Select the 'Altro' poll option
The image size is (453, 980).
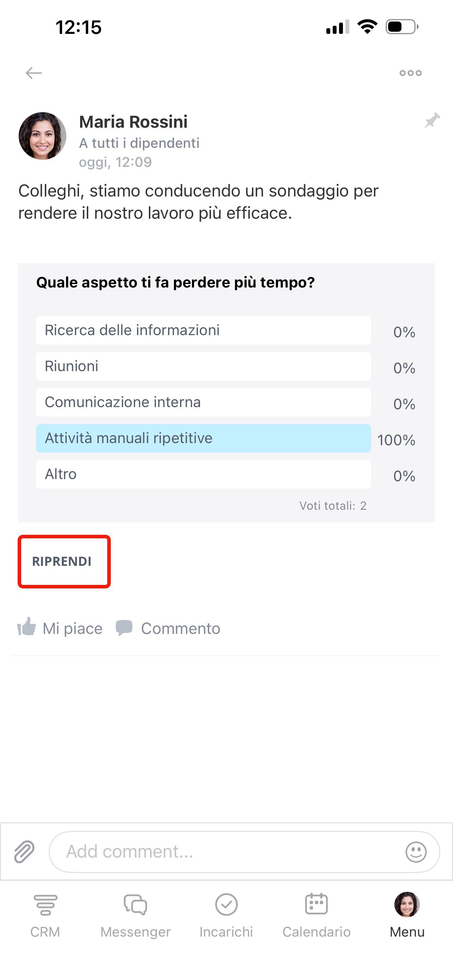click(x=203, y=474)
